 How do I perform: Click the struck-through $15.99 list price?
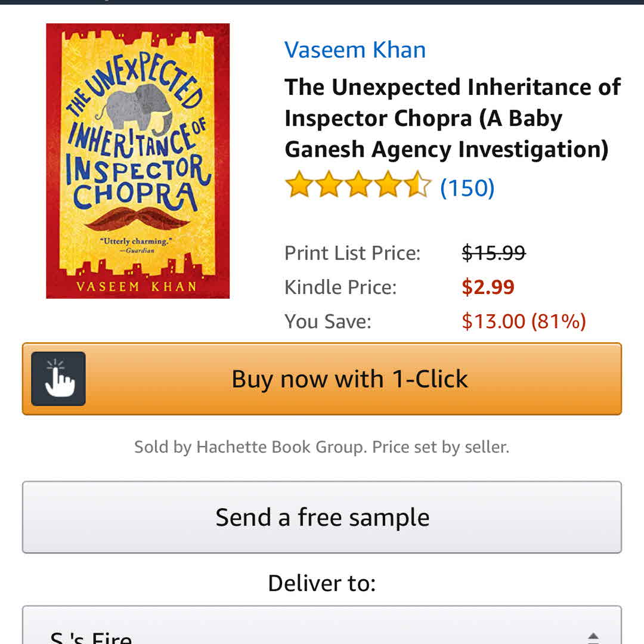493,253
